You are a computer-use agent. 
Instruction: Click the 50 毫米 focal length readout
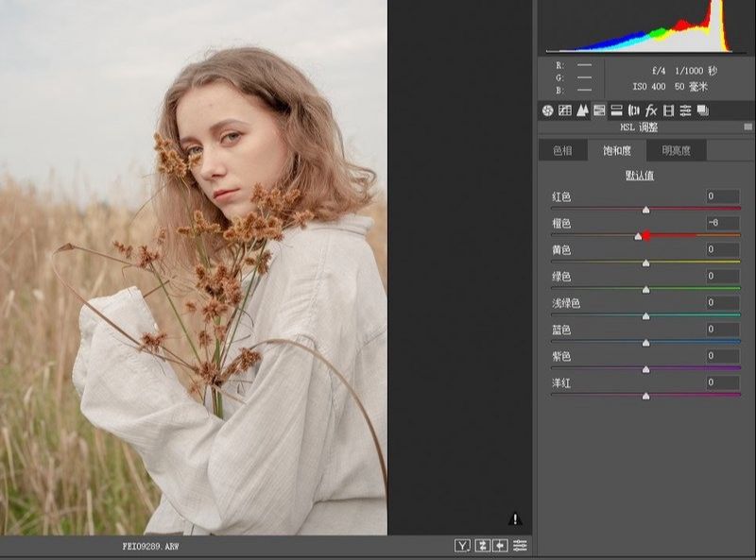691,87
